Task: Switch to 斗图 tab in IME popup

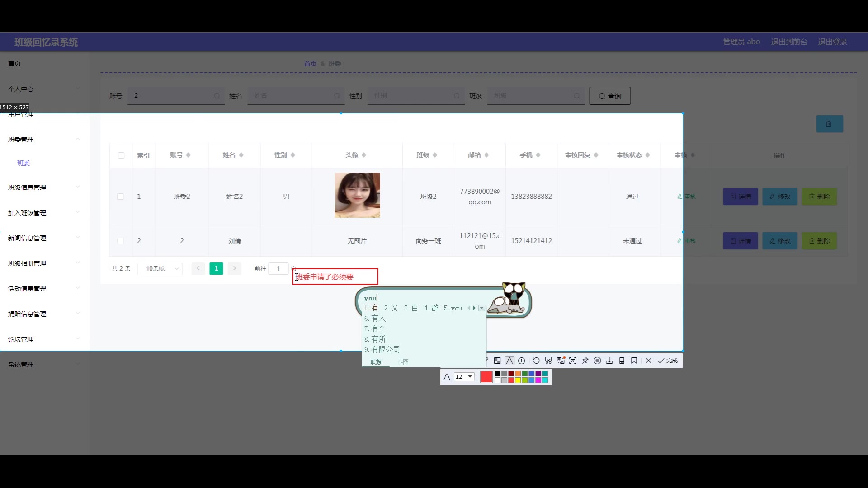Action: 403,362
